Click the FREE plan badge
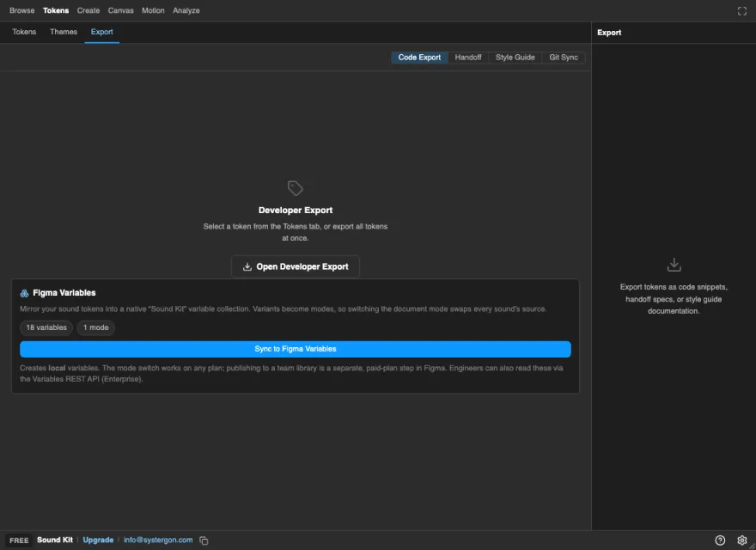Screen dimensions: 756x550 19,541
